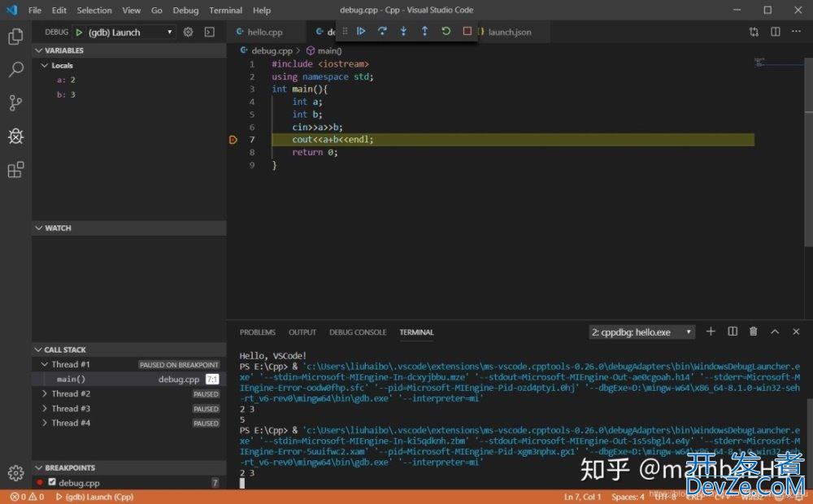Open the View menu
This screenshot has width=813, height=504.
click(x=131, y=10)
